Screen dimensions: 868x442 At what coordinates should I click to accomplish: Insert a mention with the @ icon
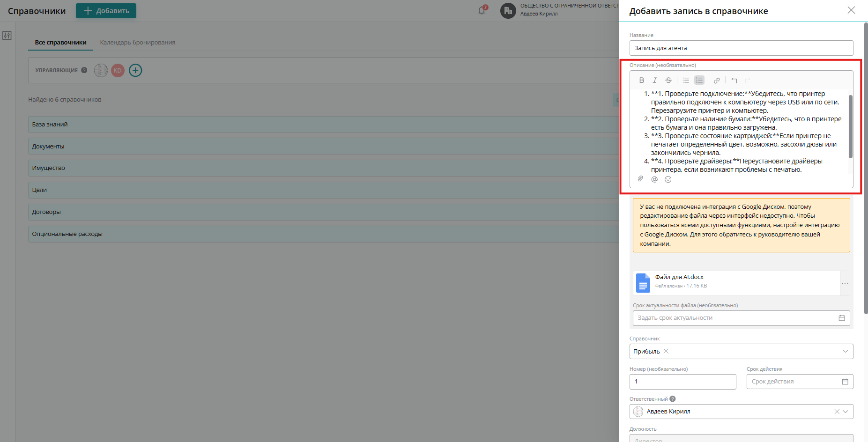click(x=654, y=179)
